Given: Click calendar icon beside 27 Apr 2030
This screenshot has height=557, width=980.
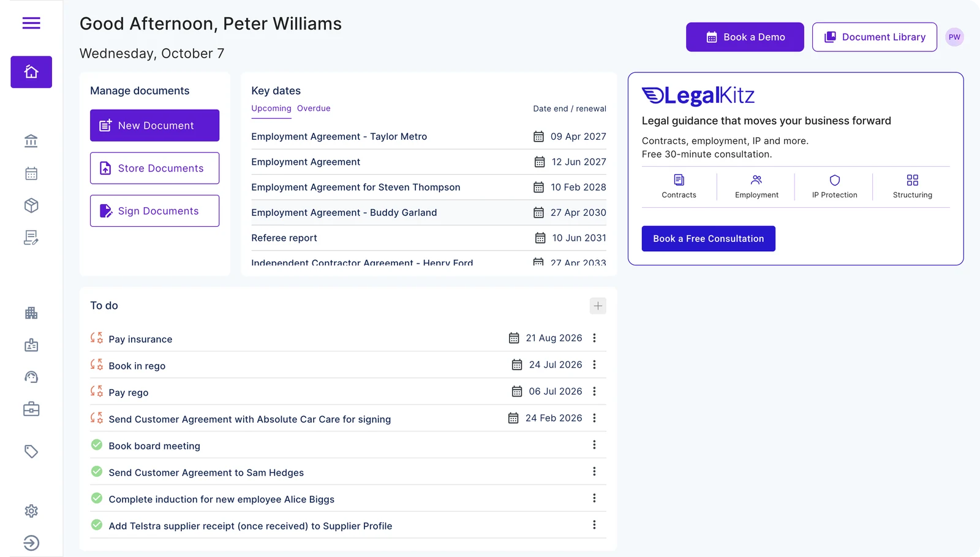Looking at the screenshot, I should pyautogui.click(x=538, y=213).
